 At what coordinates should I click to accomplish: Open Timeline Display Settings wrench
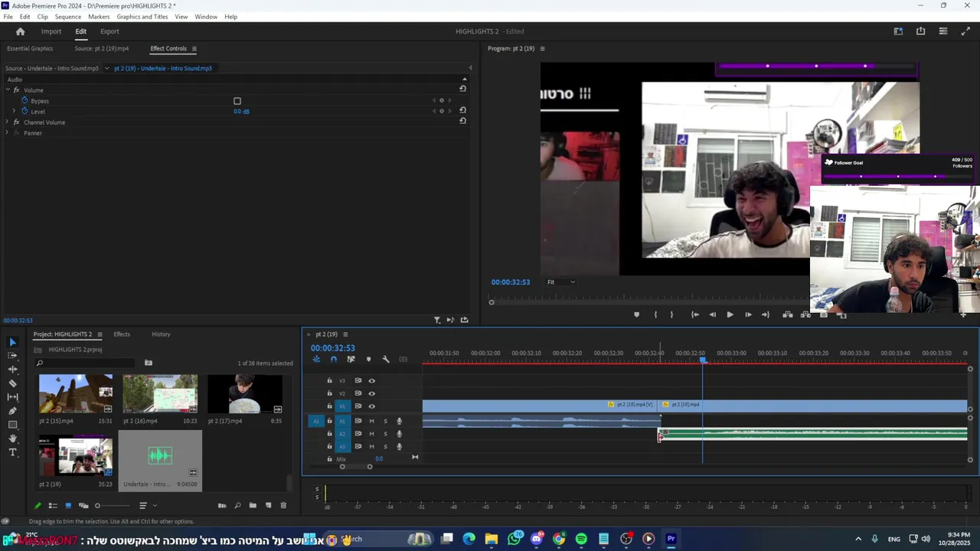pos(386,359)
